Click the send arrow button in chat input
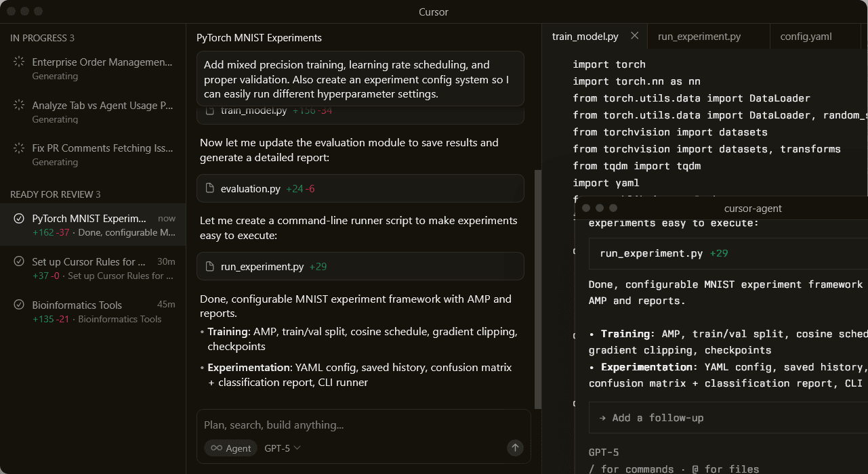Screen dimensions: 868x474 pos(515,448)
